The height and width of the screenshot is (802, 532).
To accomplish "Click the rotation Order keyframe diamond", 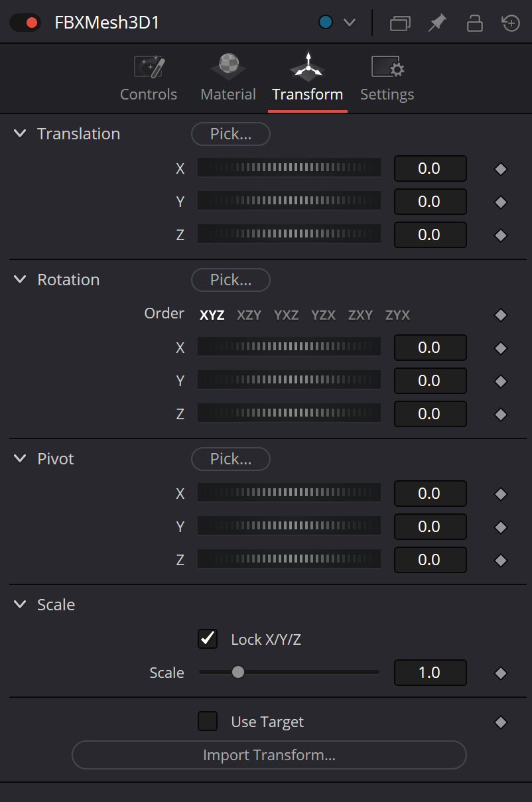I will click(x=501, y=315).
